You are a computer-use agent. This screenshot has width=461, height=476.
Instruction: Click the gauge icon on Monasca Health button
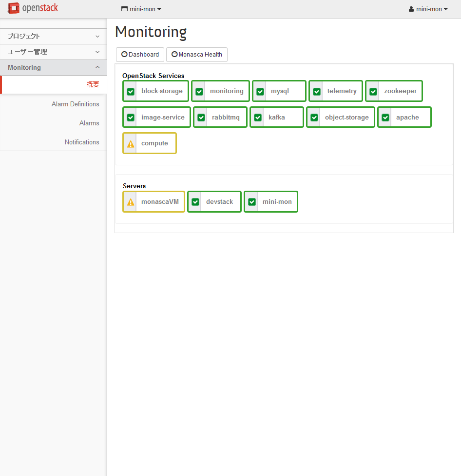pos(174,54)
